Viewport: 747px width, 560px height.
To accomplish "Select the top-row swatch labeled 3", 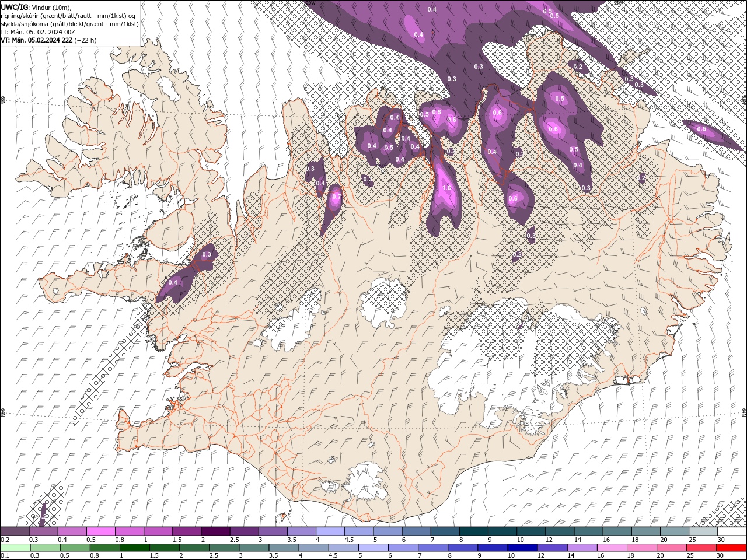I will [273, 531].
